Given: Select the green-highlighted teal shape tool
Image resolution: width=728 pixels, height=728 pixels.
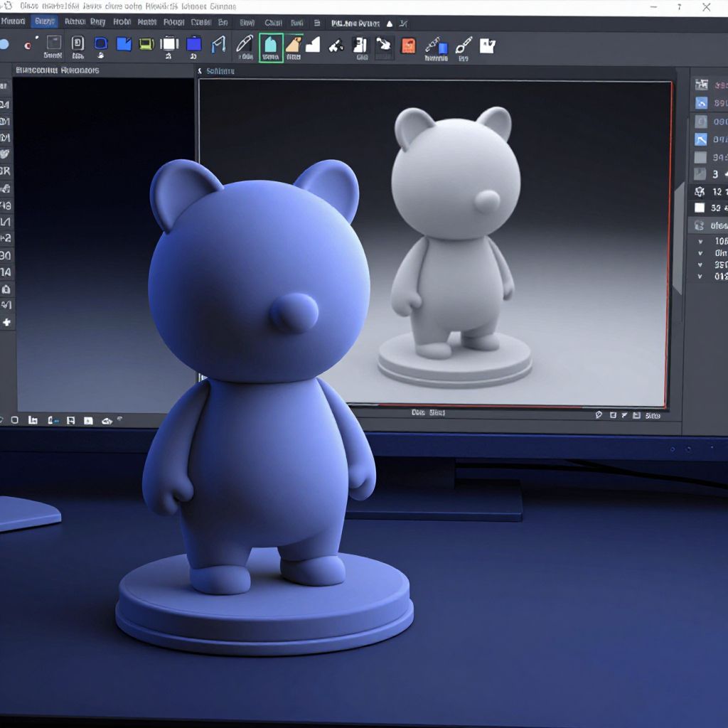Looking at the screenshot, I should (271, 47).
